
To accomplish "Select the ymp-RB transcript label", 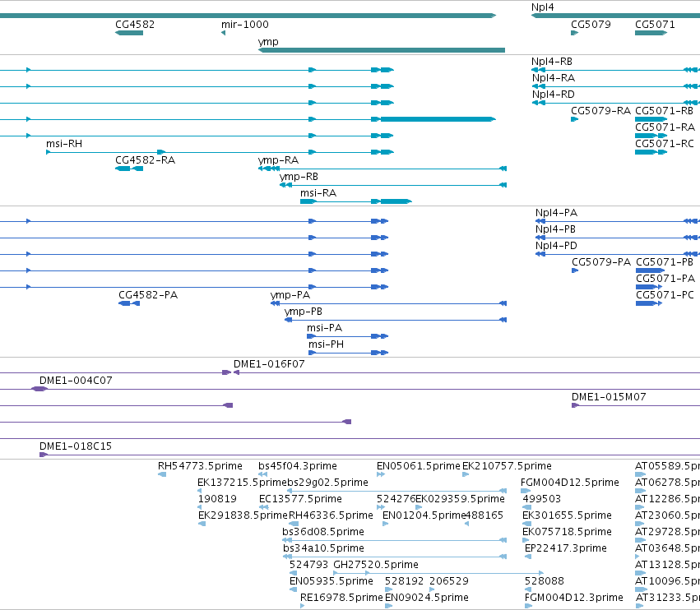I will [299, 177].
